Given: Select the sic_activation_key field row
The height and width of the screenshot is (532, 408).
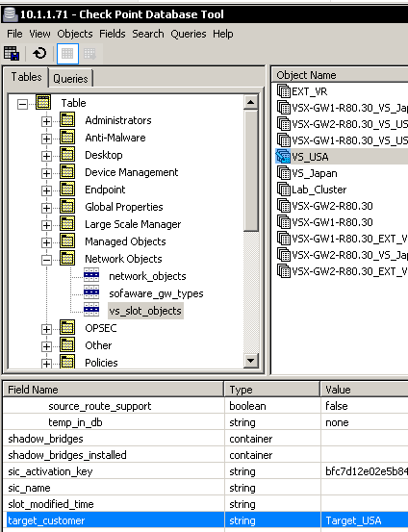Looking at the screenshot, I should coord(205,471).
